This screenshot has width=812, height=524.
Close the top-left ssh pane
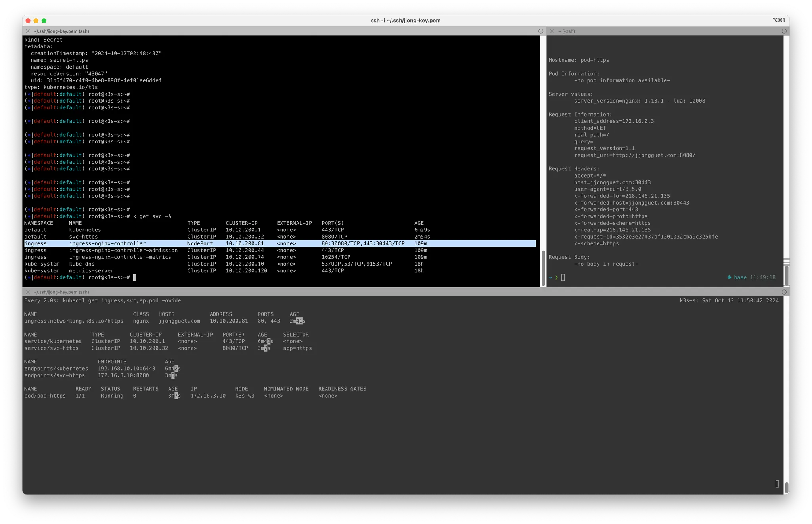[28, 31]
